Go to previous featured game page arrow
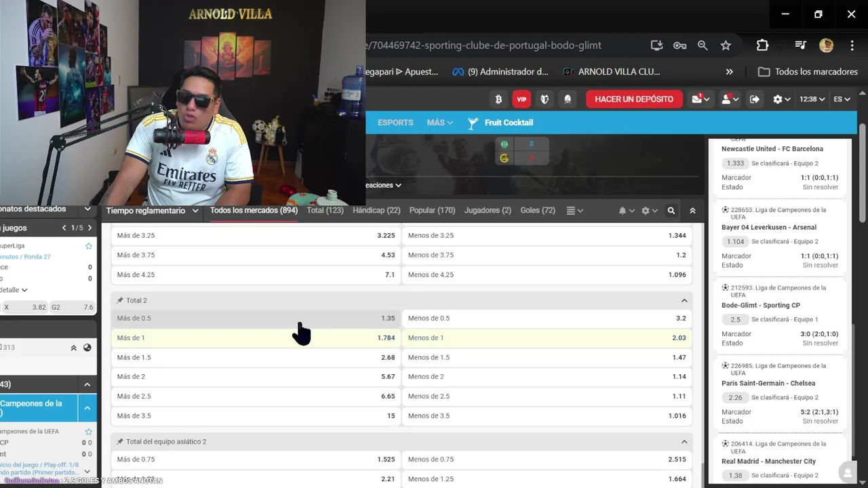The height and width of the screenshot is (488, 868). pos(64,228)
